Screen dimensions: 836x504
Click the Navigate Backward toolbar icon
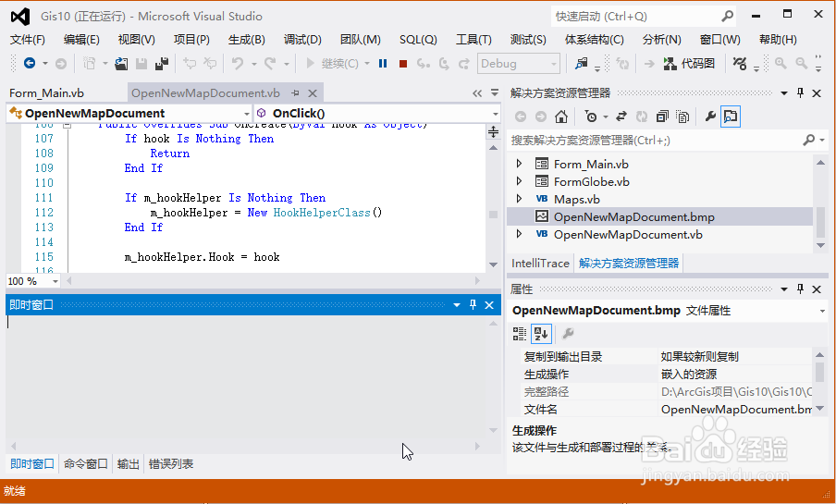pyautogui.click(x=30, y=64)
